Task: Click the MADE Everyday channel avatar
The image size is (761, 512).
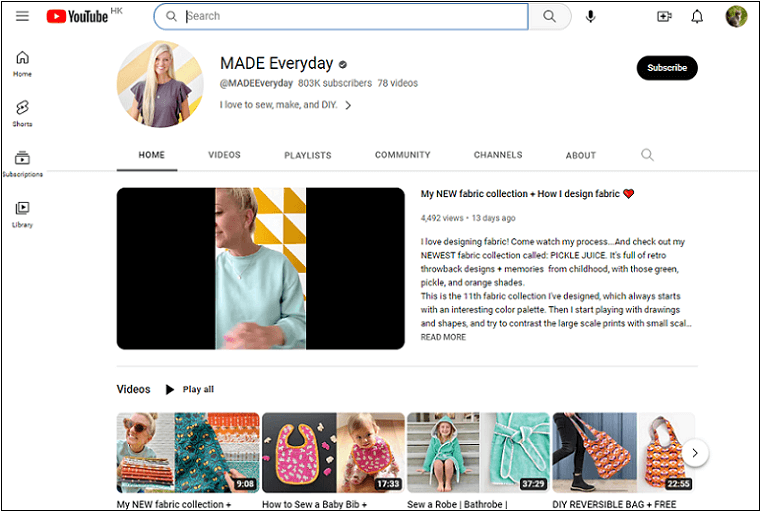Action: click(160, 84)
